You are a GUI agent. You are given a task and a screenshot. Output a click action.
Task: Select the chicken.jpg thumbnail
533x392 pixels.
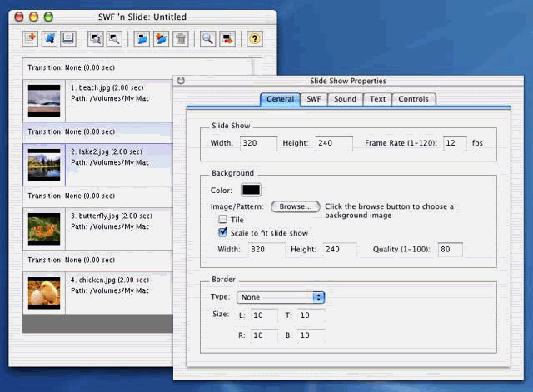pos(44,293)
